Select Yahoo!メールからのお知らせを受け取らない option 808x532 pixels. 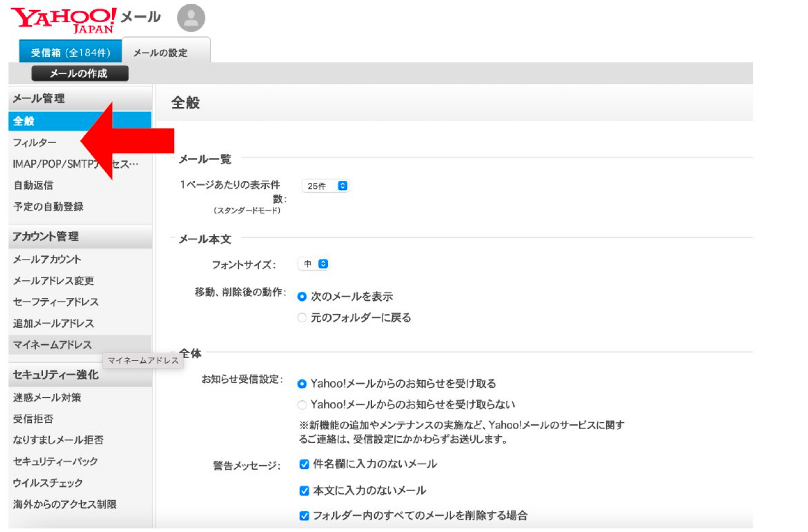tap(302, 405)
